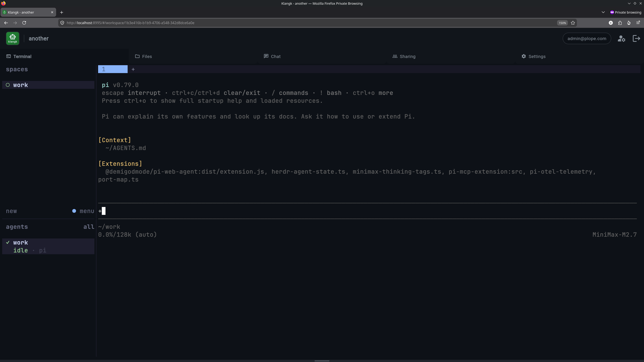The height and width of the screenshot is (362, 644).
Task: Close the Klangk - another tab
Action: [x=52, y=12]
